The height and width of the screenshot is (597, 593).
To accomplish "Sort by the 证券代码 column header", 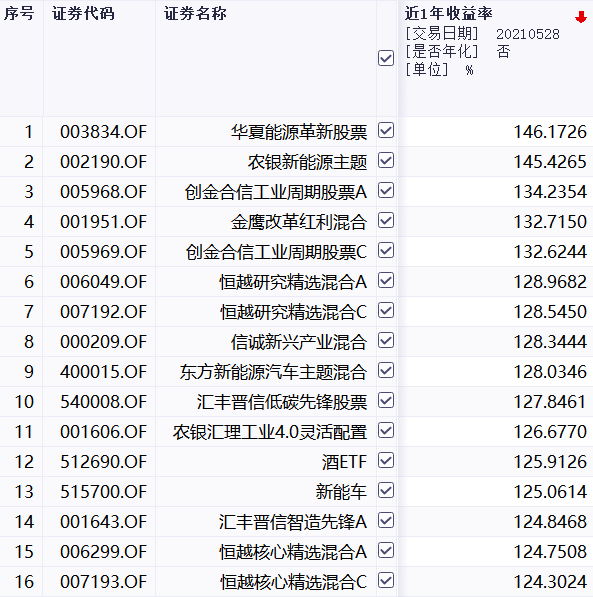I will 83,14.
